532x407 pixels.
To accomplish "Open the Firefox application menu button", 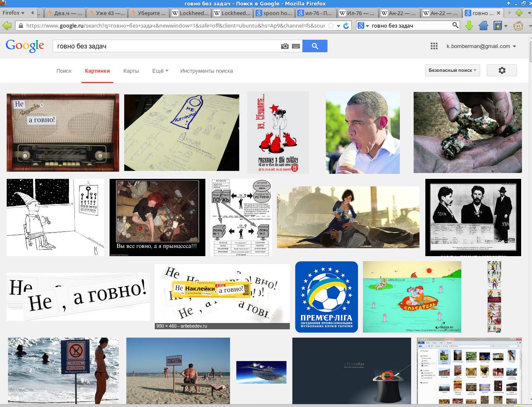I will pos(13,13).
